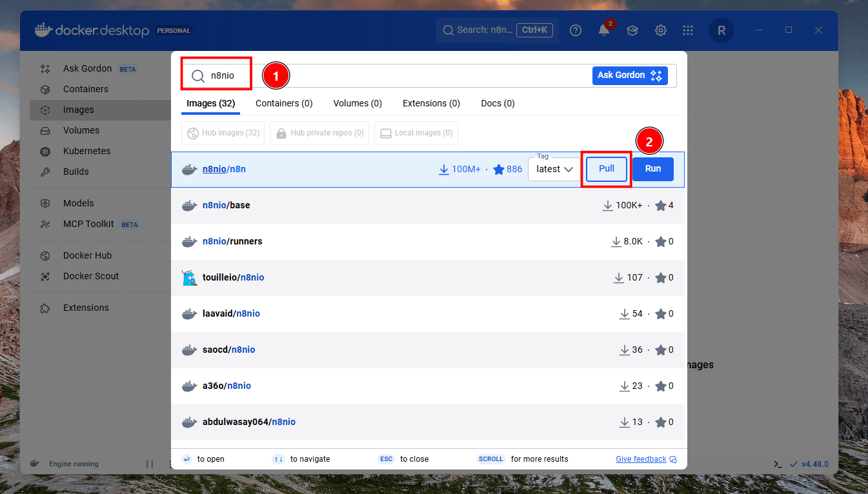
Task: Open Extensions in the left sidebar
Action: pos(86,308)
